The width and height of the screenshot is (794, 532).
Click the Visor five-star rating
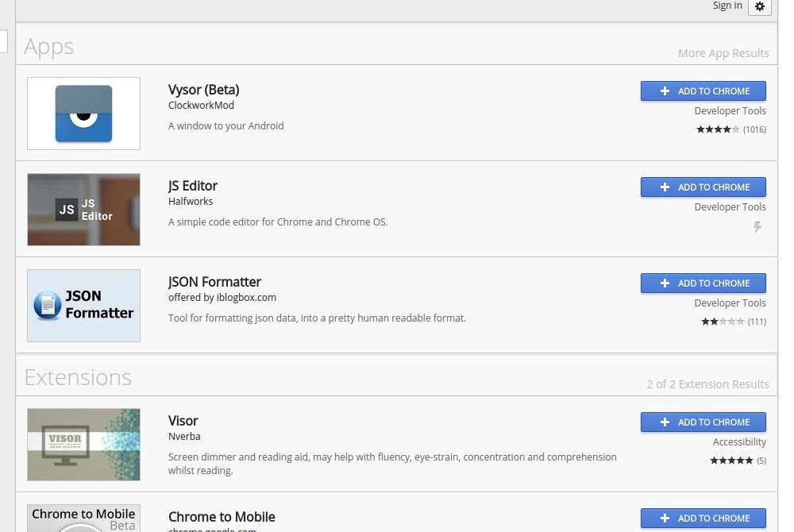click(731, 461)
